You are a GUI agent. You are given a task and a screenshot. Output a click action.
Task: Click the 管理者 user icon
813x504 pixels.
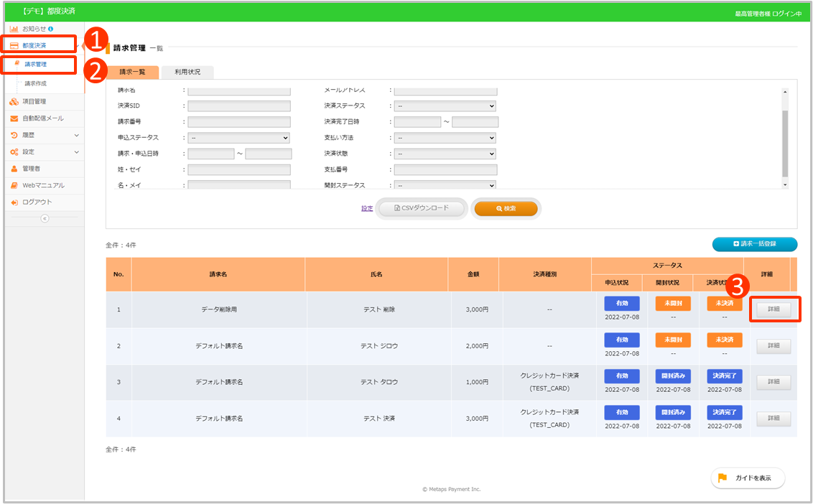coord(14,169)
